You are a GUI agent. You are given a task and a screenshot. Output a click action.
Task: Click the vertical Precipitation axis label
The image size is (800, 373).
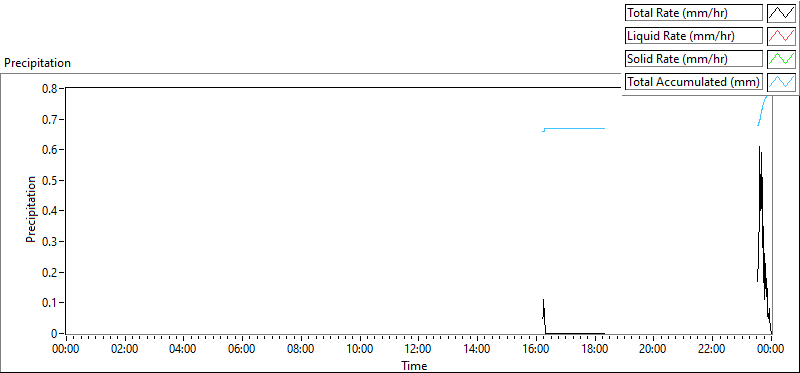point(31,209)
